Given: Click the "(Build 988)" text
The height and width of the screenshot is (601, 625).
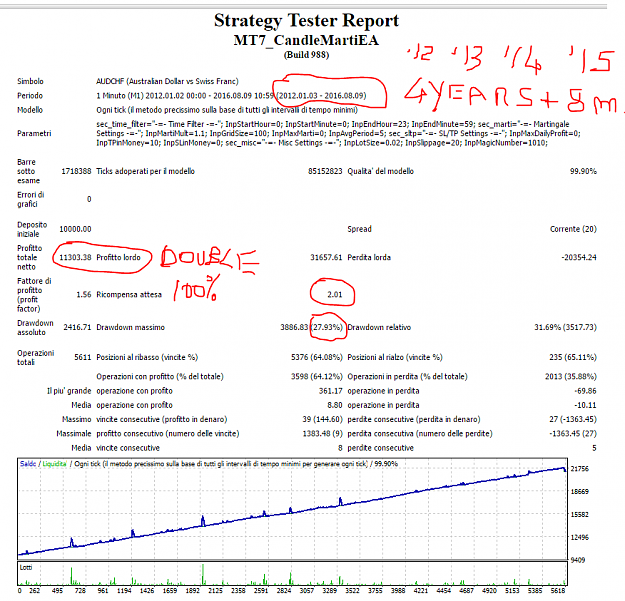Looking at the screenshot, I should (306, 55).
